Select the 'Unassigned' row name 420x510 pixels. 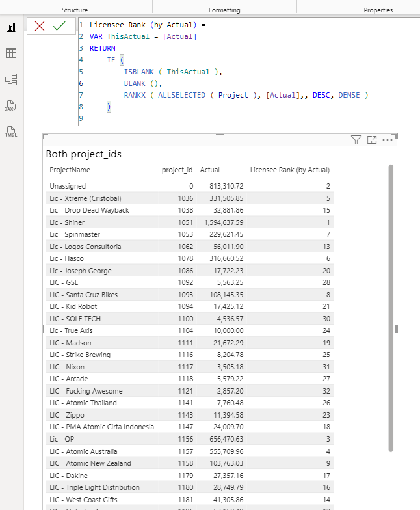(68, 186)
